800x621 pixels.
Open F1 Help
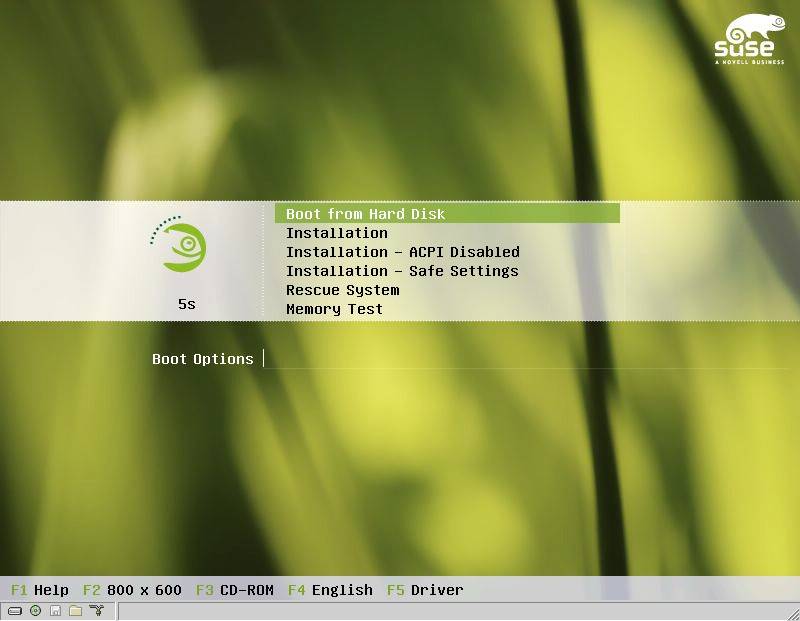[40, 590]
